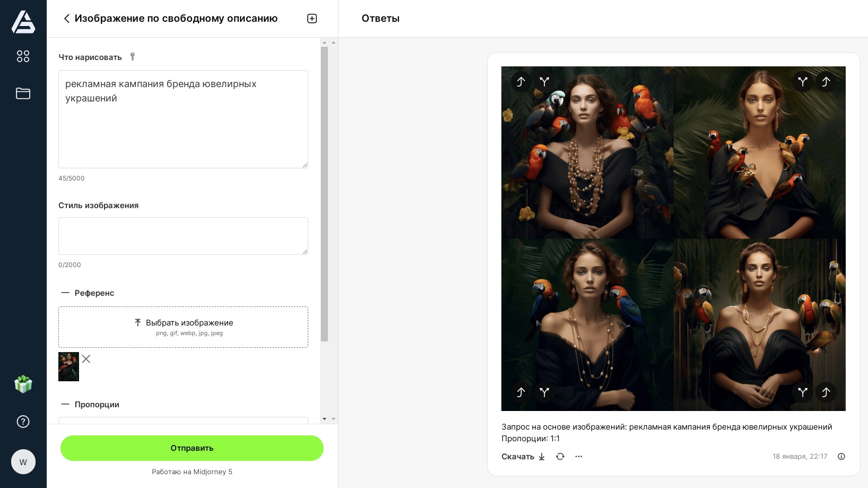Image resolution: width=868 pixels, height=488 pixels.
Task: Go back using the left chevron arrow
Action: pyautogui.click(x=67, y=19)
